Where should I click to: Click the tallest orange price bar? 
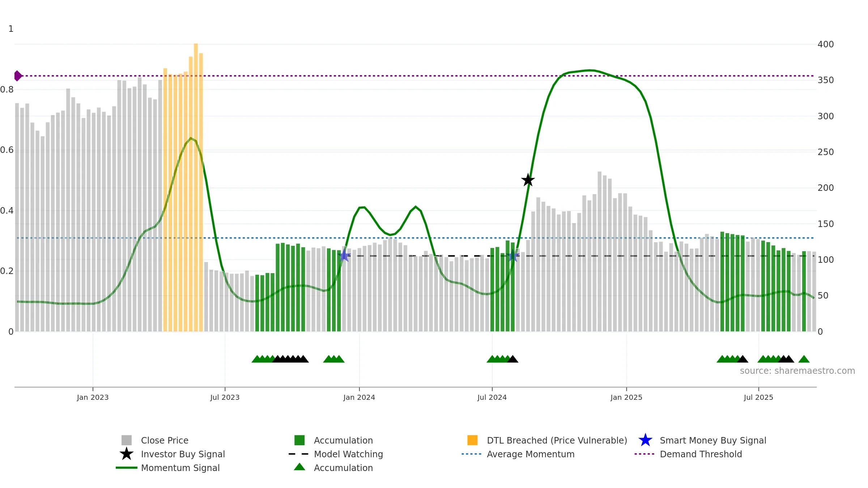click(x=196, y=187)
